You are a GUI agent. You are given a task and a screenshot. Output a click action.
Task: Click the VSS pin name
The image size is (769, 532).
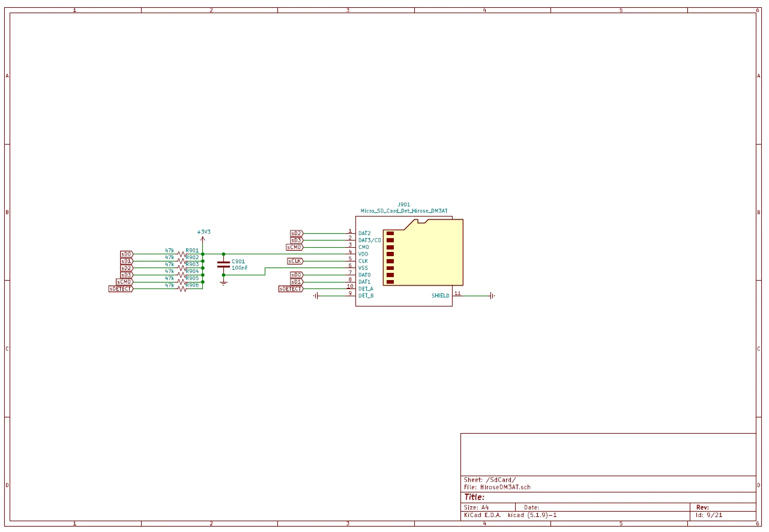(x=363, y=268)
